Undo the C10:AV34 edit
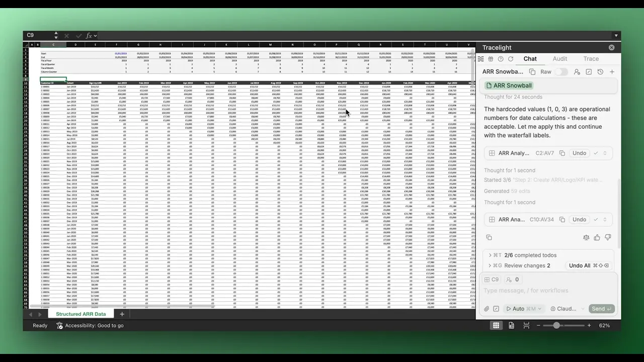This screenshot has height=362, width=644. 579,220
